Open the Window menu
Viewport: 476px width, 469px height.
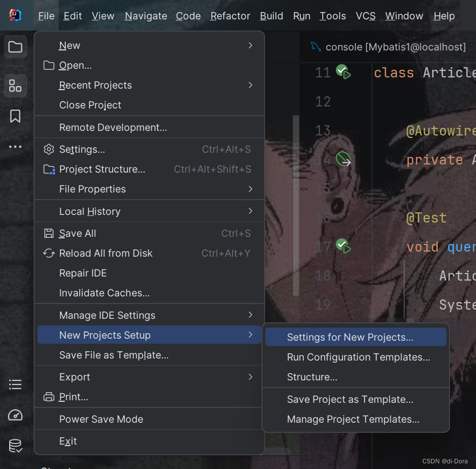coord(404,16)
